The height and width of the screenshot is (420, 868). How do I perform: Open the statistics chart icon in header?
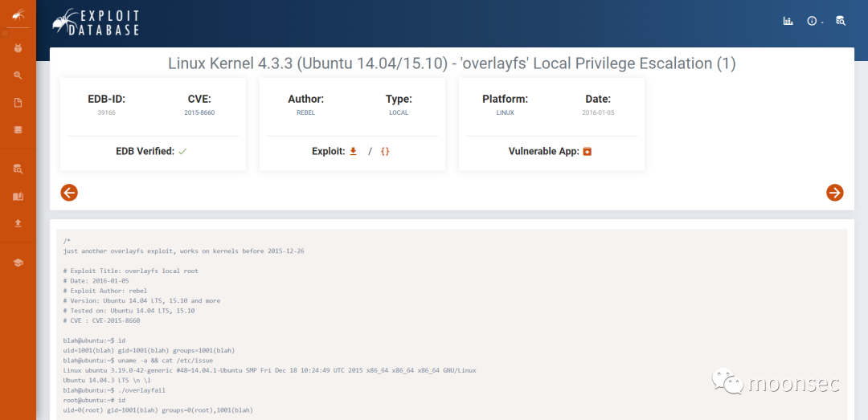(788, 21)
